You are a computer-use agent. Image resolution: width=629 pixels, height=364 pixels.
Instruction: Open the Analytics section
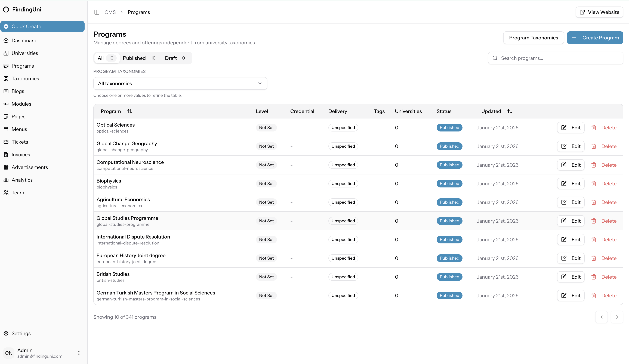point(22,180)
